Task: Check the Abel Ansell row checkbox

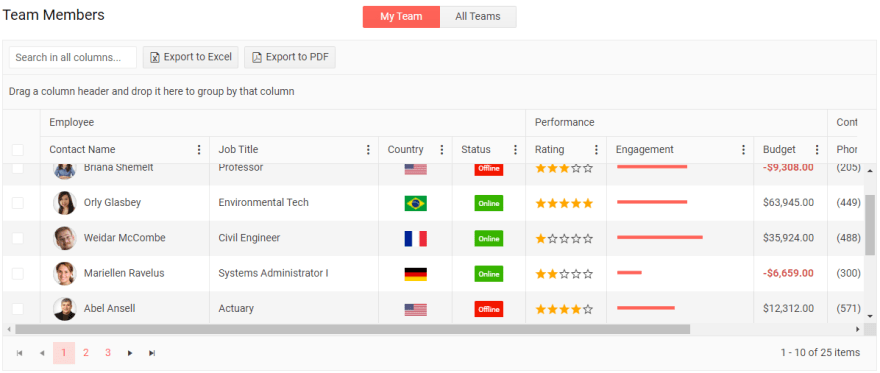Action: click(18, 309)
